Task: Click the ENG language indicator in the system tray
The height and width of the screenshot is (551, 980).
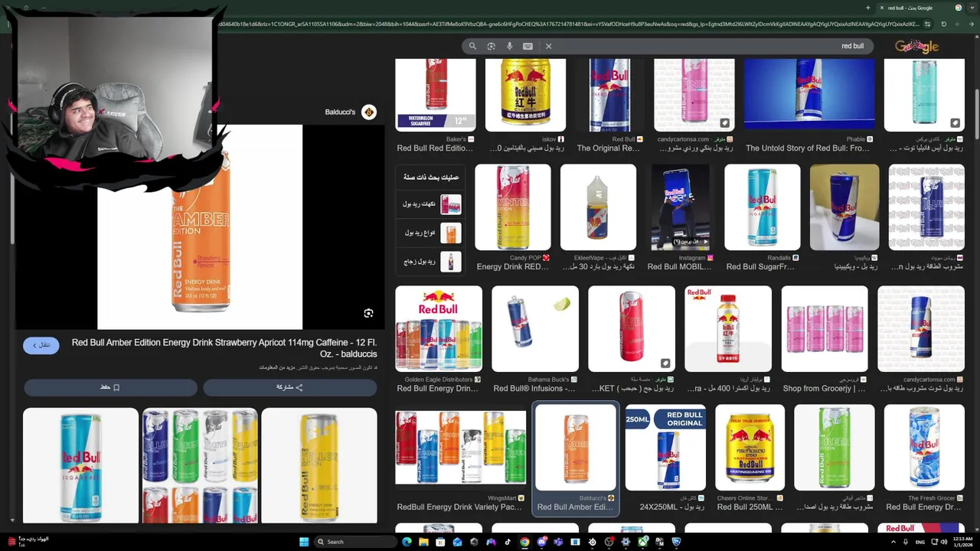Action: tap(920, 542)
